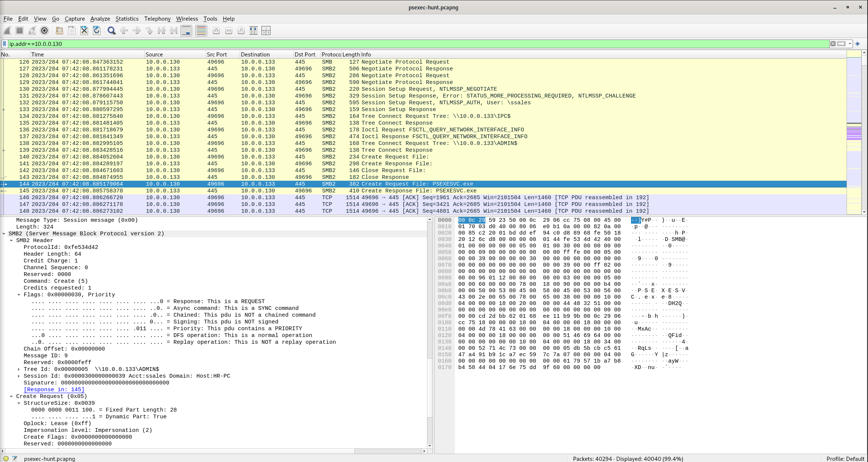
Task: Sort by the Dst Port column header
Action: pyautogui.click(x=307, y=55)
